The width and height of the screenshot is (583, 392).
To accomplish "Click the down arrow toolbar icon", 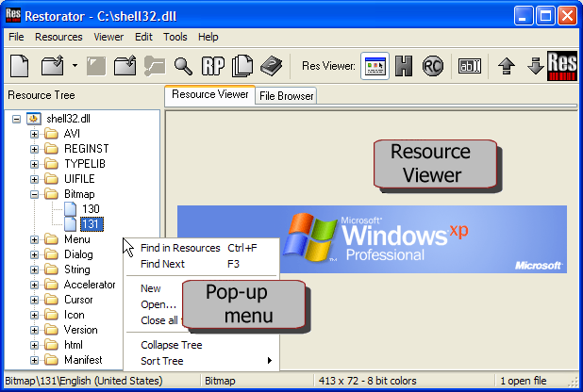I will coord(534,66).
